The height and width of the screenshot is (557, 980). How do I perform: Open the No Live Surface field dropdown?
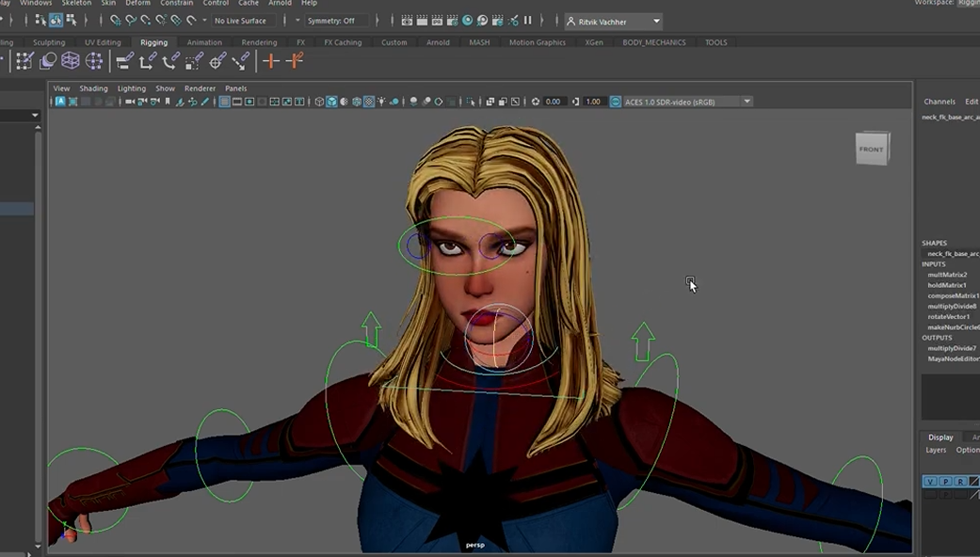click(245, 21)
